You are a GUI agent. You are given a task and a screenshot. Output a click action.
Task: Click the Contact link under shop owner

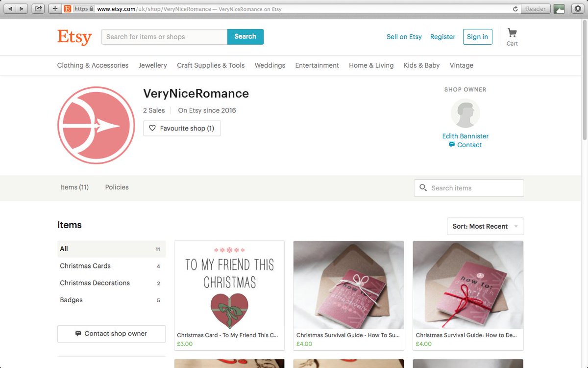[x=465, y=145]
